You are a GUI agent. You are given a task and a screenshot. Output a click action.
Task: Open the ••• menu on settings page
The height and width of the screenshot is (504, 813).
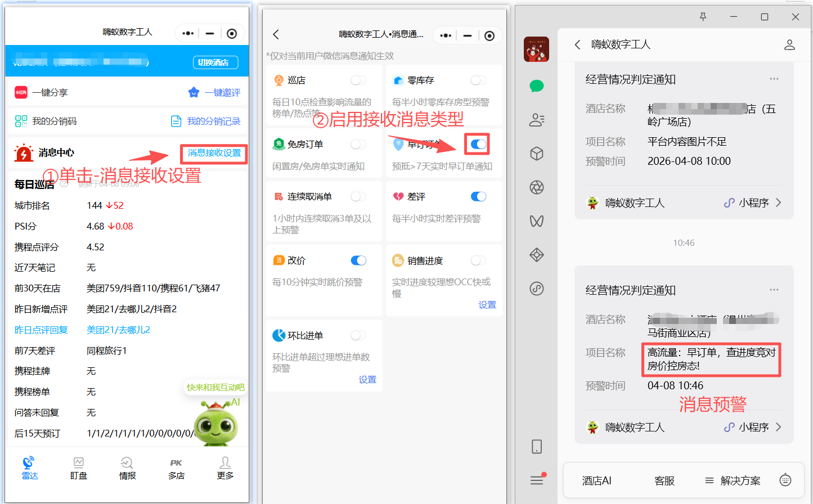pyautogui.click(x=445, y=35)
